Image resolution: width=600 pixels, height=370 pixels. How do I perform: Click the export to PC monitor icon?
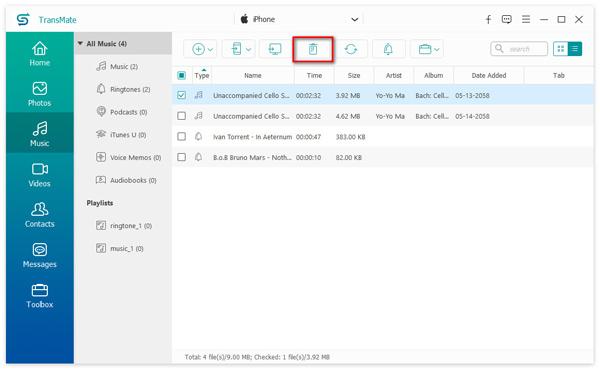(275, 49)
